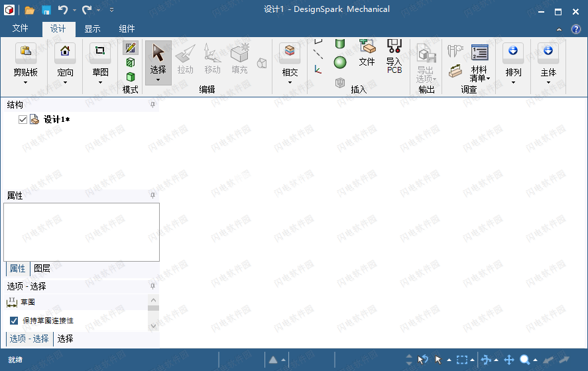This screenshot has height=371, width=588.
Task: Insert a green sphere
Action: [x=340, y=62]
